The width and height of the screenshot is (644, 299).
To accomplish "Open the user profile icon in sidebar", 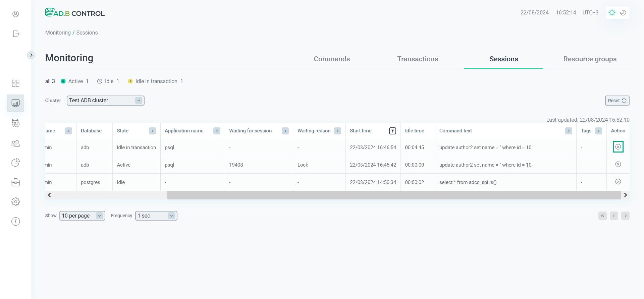I will (x=15, y=14).
